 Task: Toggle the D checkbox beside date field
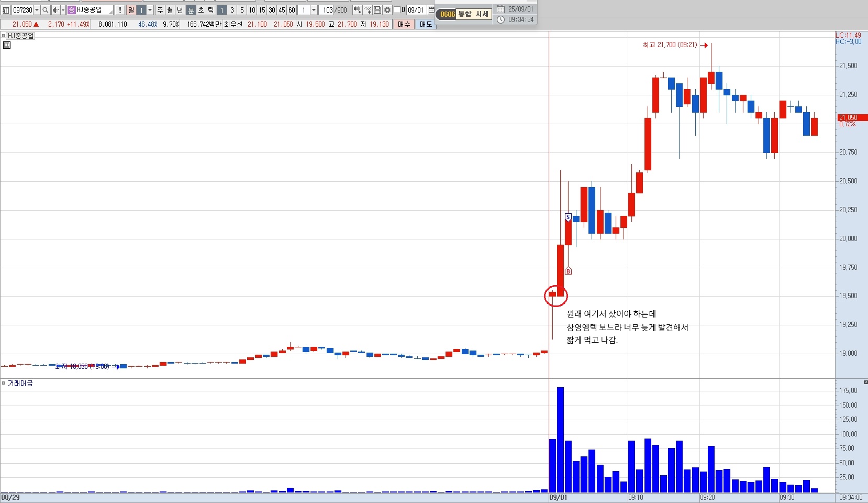(x=397, y=10)
